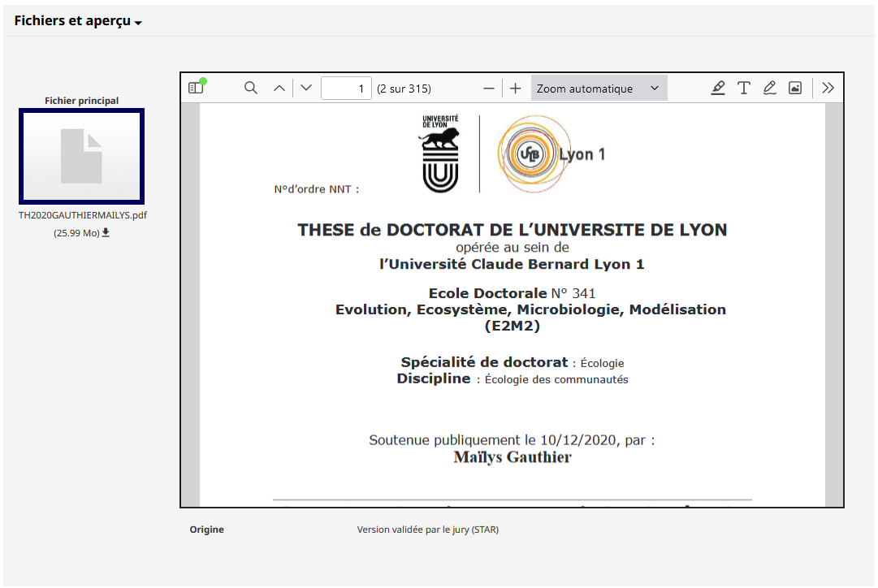Click the Écologie des communautés discipline text
The image size is (878, 588).
(556, 379)
